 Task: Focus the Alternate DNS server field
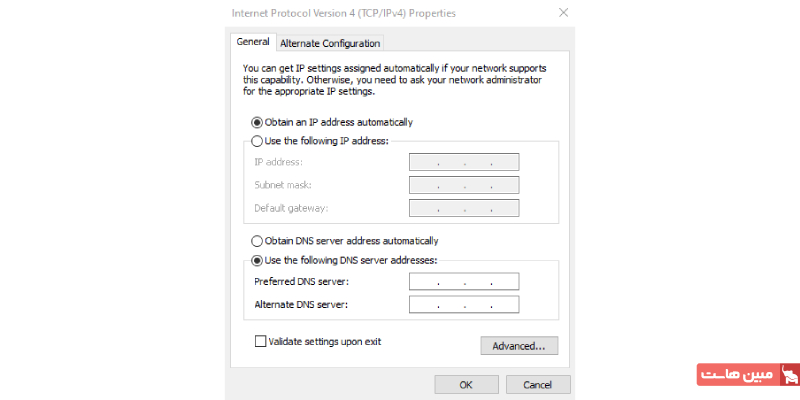point(464,305)
